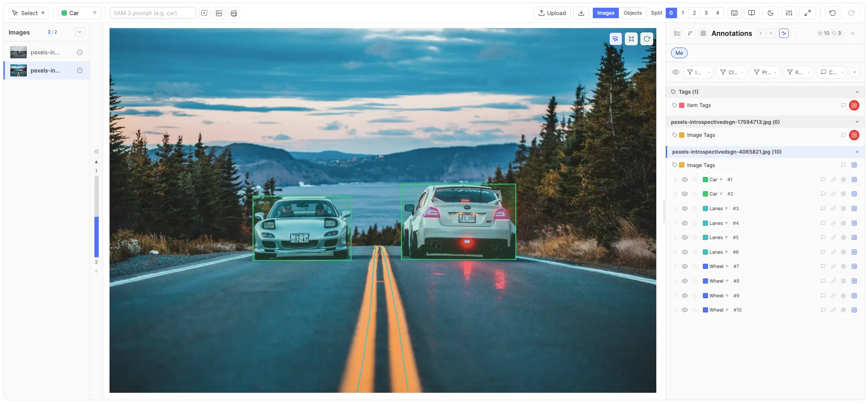
Task: Switch to the Objects tab
Action: pyautogui.click(x=633, y=13)
